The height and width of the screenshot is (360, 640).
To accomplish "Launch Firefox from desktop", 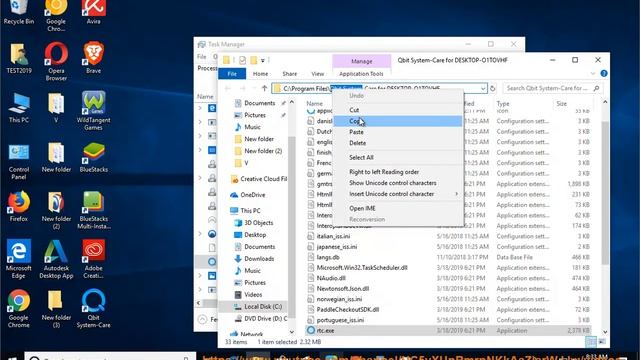I will click(x=18, y=207).
